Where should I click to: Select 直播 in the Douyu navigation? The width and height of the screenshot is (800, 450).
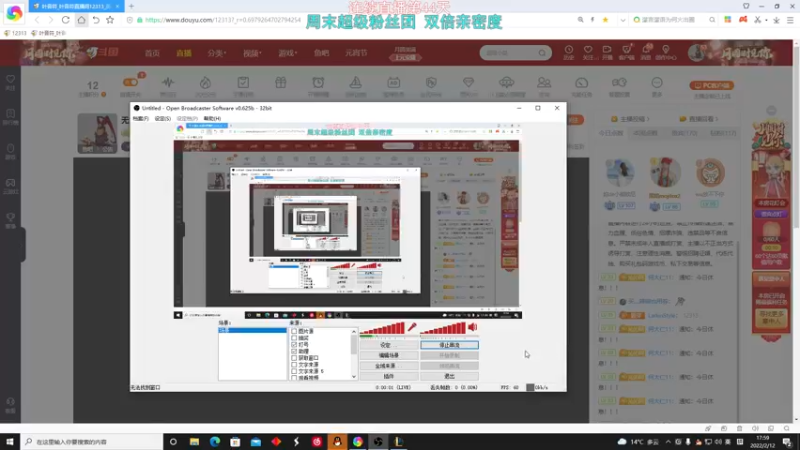(184, 53)
